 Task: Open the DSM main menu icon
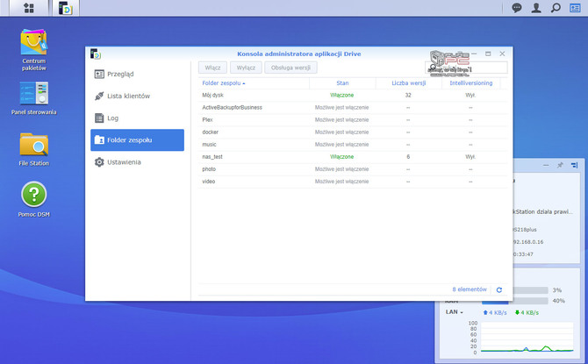[x=29, y=8]
